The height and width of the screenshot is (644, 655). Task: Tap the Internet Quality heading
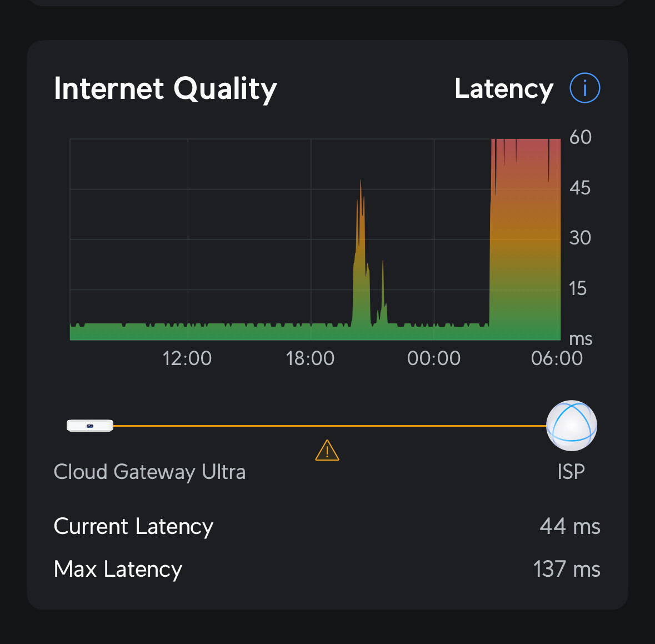point(166,88)
